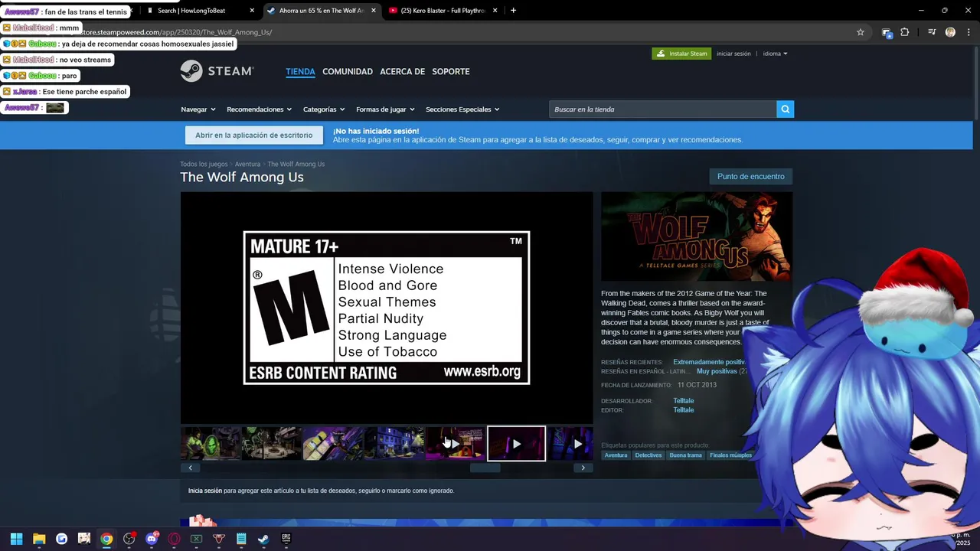Open OBS Studio from the taskbar

coord(129,539)
